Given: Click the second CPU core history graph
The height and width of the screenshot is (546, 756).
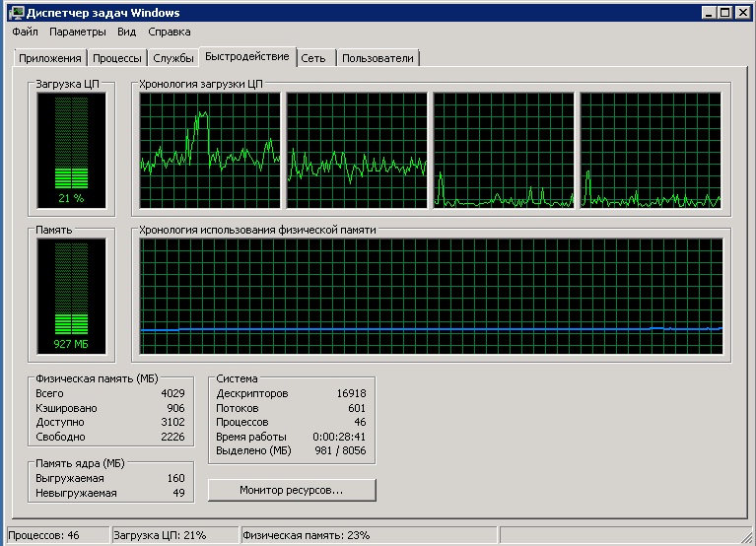Looking at the screenshot, I should [x=357, y=151].
